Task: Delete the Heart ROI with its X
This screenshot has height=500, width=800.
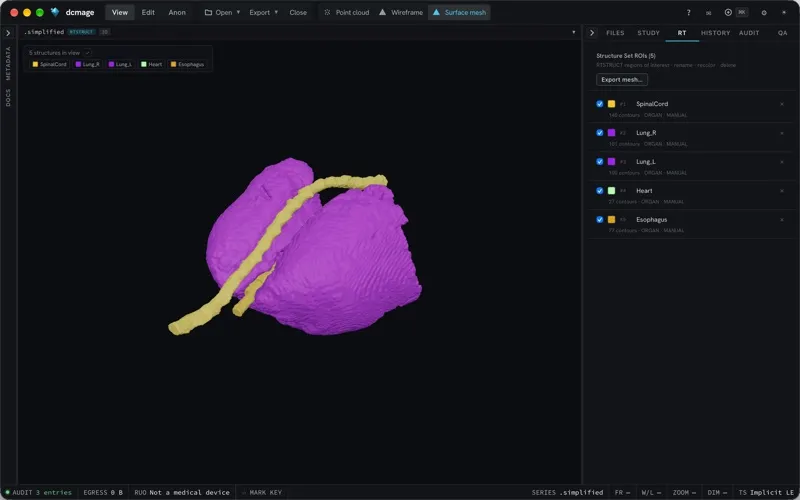Action: [x=782, y=191]
